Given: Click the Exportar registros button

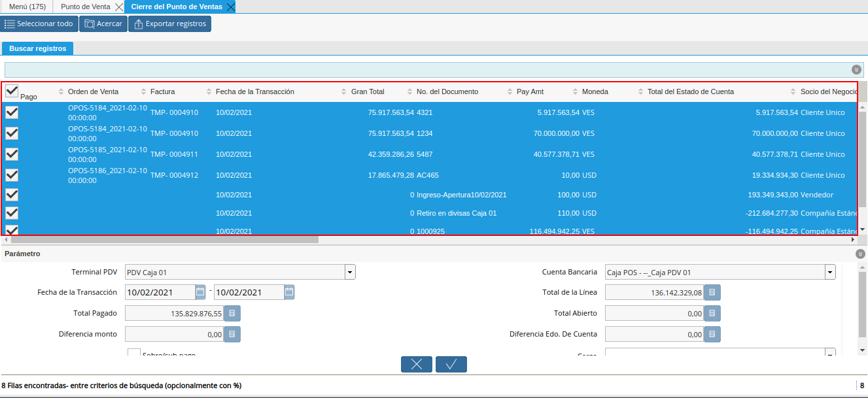Looking at the screenshot, I should 169,24.
